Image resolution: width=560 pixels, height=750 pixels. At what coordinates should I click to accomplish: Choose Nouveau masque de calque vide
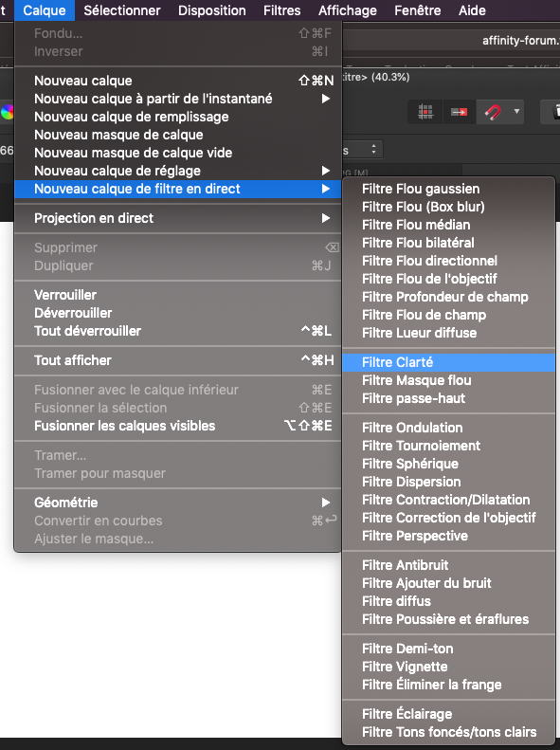click(x=178, y=153)
